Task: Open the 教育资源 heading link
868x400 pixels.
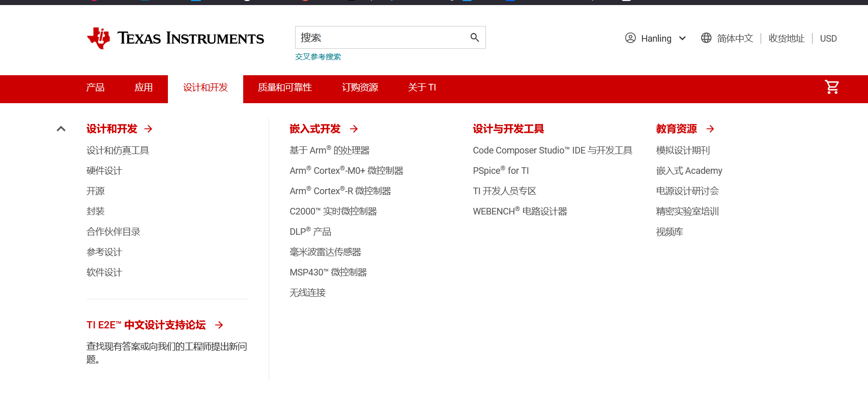Action: [677, 129]
